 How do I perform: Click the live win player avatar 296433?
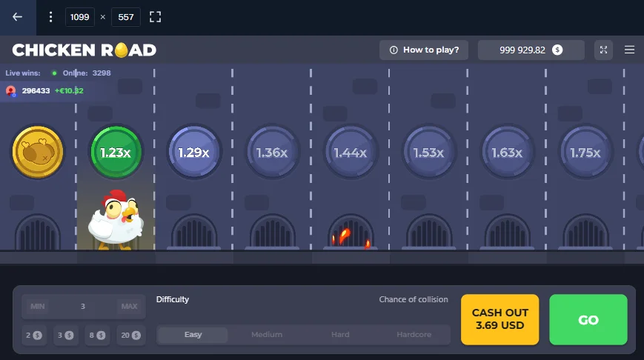tap(11, 90)
